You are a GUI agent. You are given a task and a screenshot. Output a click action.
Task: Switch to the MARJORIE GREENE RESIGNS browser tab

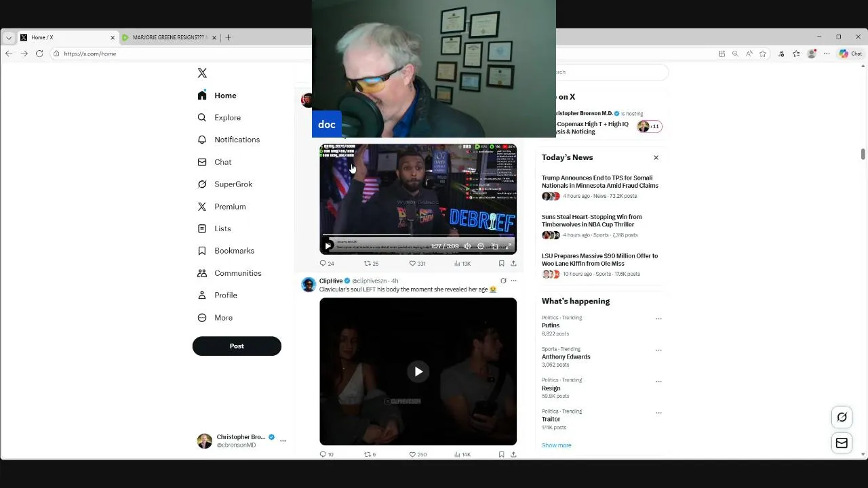click(x=170, y=37)
